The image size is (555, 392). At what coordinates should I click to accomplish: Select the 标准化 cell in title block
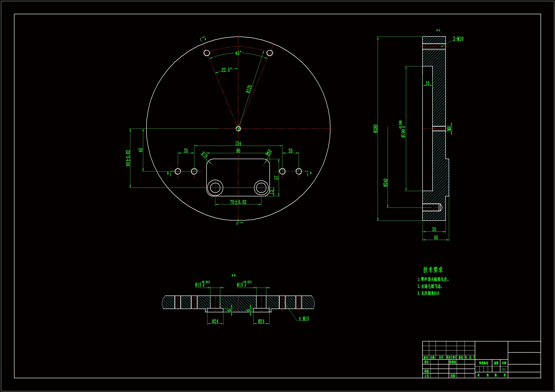pyautogui.click(x=453, y=362)
